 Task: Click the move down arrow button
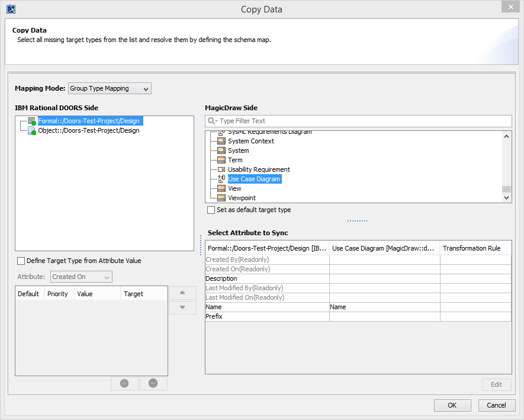(182, 307)
